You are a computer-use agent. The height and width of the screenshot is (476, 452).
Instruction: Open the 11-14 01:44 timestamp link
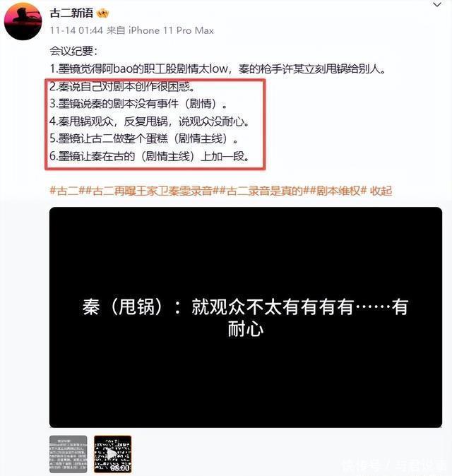(76, 30)
